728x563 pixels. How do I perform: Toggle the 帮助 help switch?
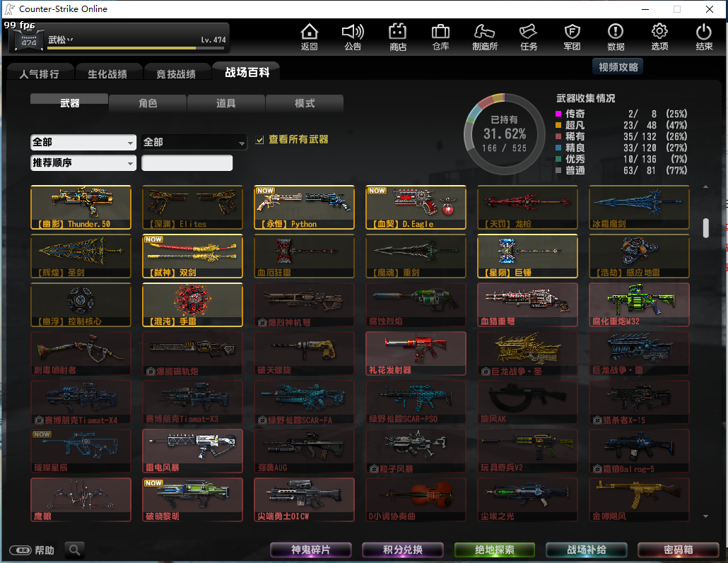20,550
